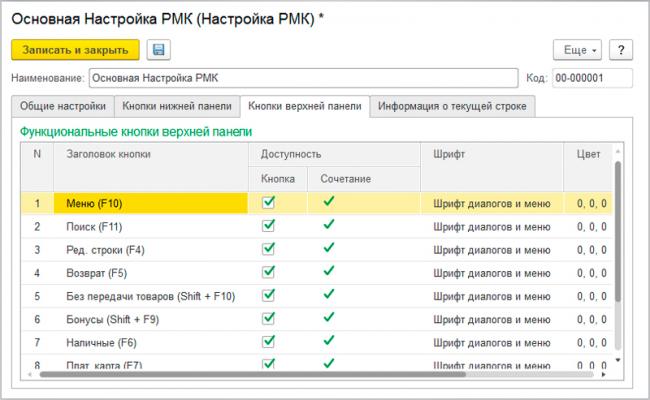
Task: Click Сочетание checkmark for Без передачи товаров
Action: point(329,294)
